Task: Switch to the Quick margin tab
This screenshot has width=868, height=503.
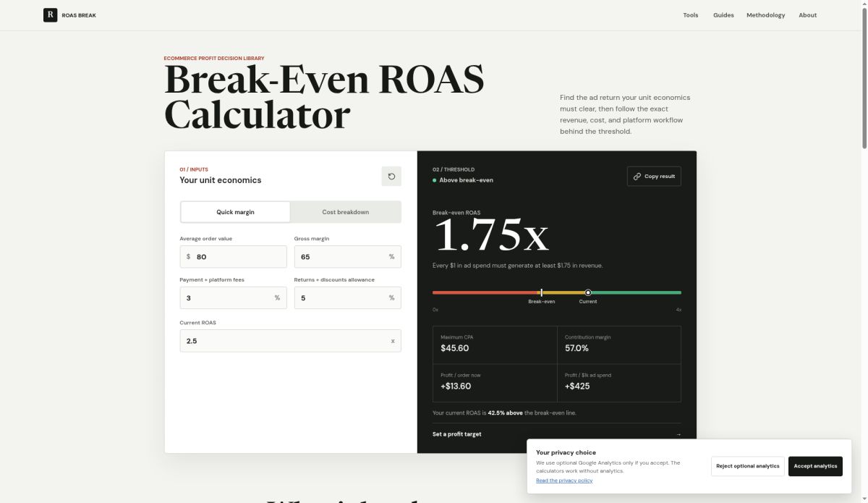Action: click(x=235, y=212)
